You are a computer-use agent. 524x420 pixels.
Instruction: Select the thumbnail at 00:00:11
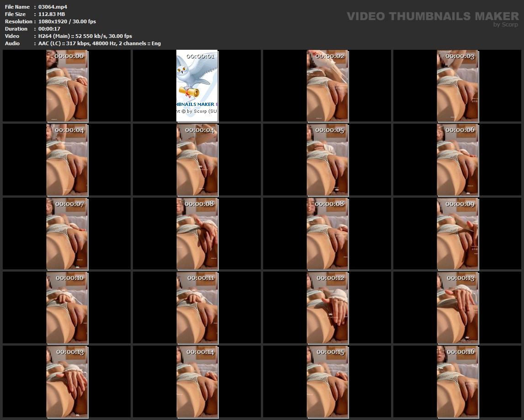(197, 308)
